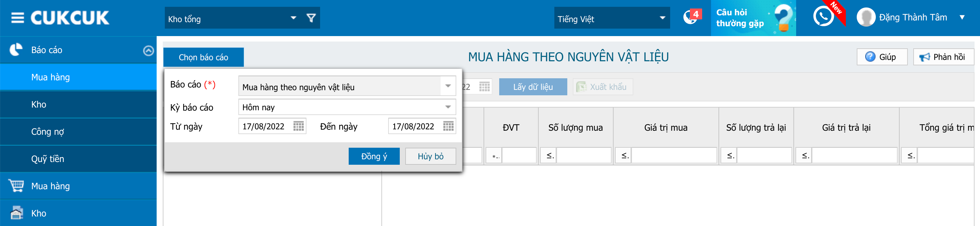The width and height of the screenshot is (980, 226).
Task: Confirm with the Đồng ý button
Action: point(374,156)
